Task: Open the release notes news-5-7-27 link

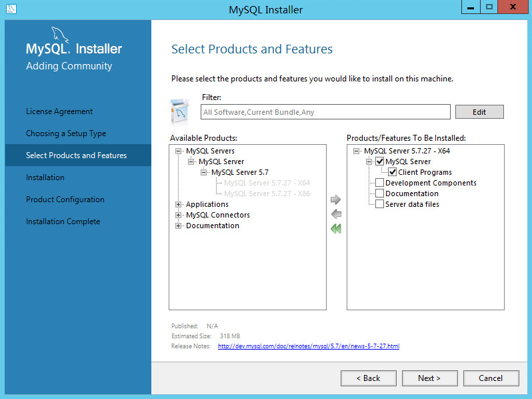Action: [309, 346]
